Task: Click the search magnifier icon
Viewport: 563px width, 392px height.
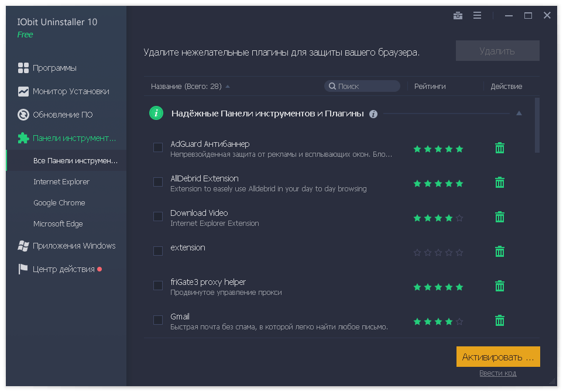Action: [x=332, y=86]
